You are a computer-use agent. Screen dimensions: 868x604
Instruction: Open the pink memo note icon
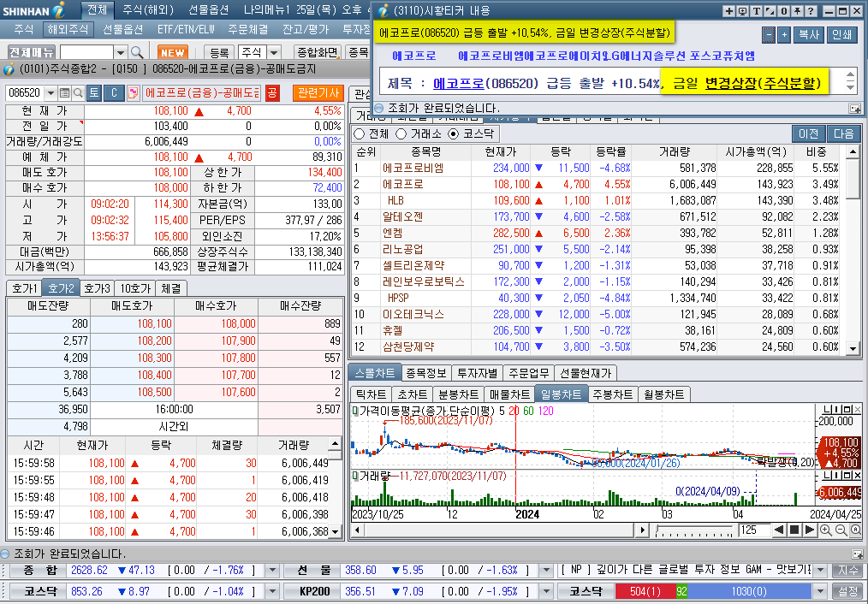(133, 93)
